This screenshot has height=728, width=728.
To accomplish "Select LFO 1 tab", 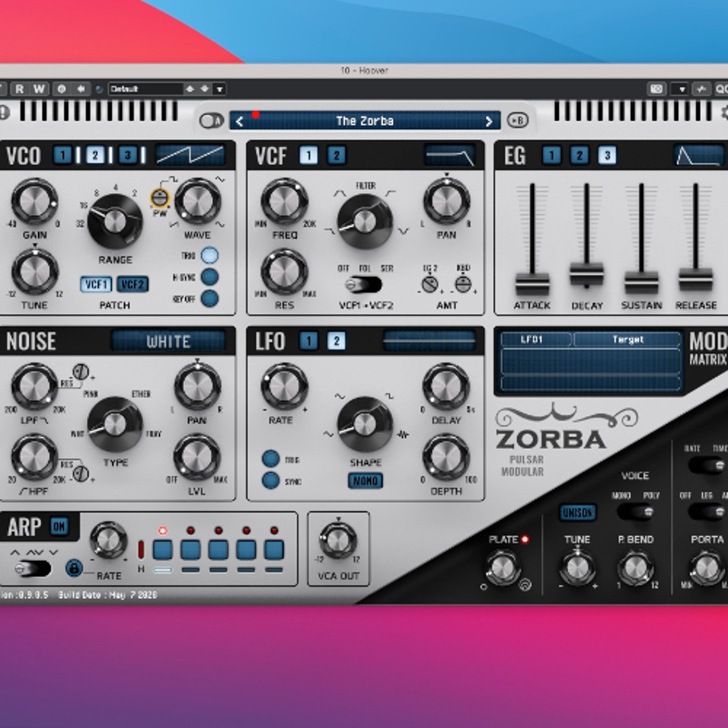I will pos(308,341).
